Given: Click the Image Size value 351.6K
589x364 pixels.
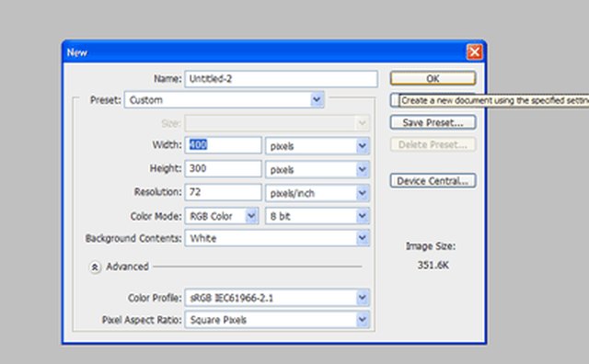Looking at the screenshot, I should pos(433,266).
